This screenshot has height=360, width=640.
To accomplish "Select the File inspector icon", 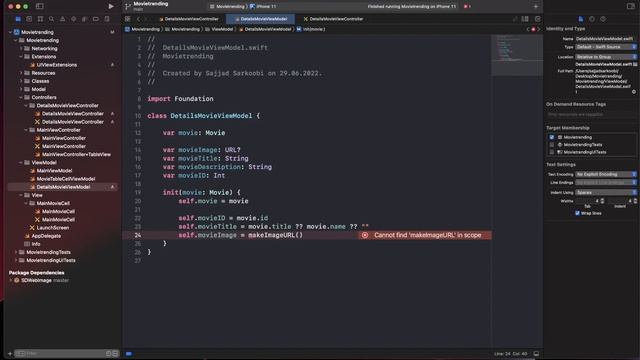I will 581,19.
